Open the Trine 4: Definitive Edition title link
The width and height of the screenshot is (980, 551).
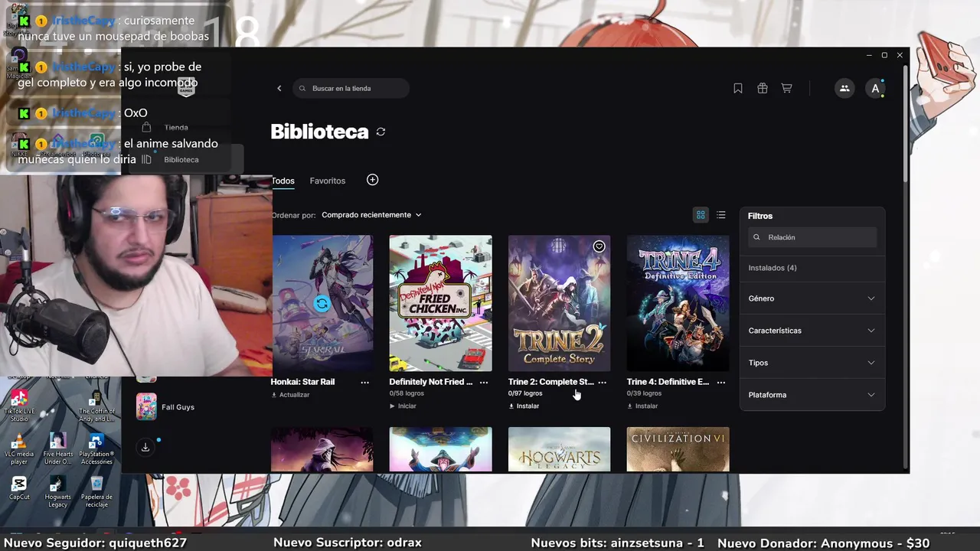[668, 382]
